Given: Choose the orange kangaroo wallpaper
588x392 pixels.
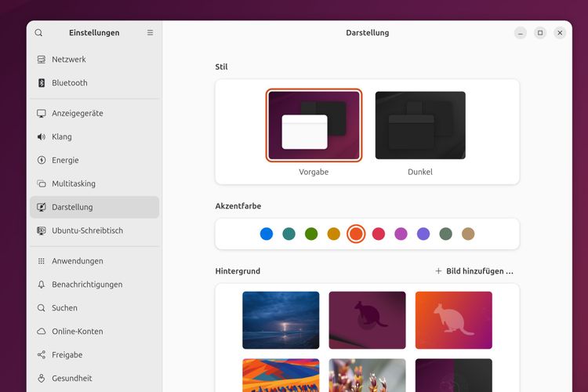Looking at the screenshot, I should [453, 320].
